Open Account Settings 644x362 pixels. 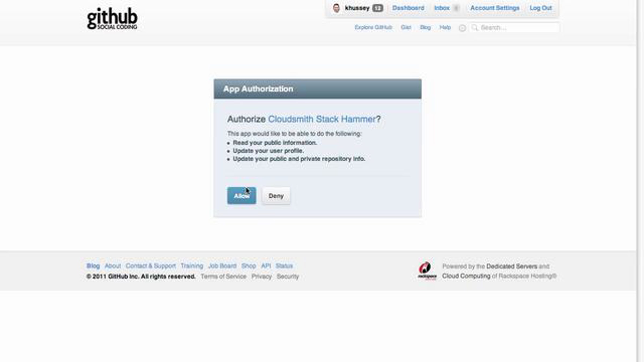[495, 8]
